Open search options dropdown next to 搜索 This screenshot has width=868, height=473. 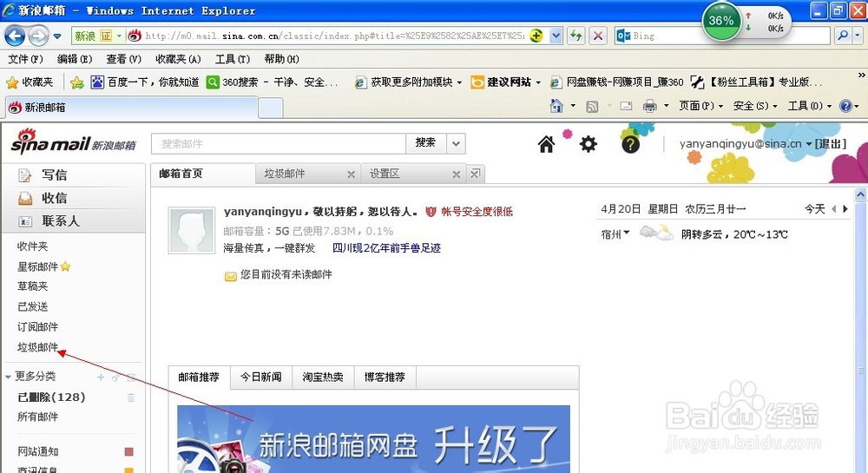click(x=456, y=143)
